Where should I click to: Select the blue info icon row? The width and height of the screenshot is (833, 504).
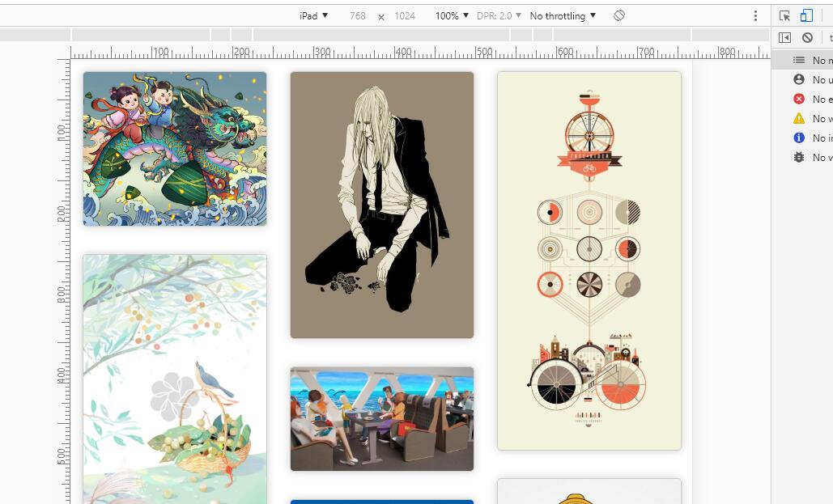(x=802, y=138)
